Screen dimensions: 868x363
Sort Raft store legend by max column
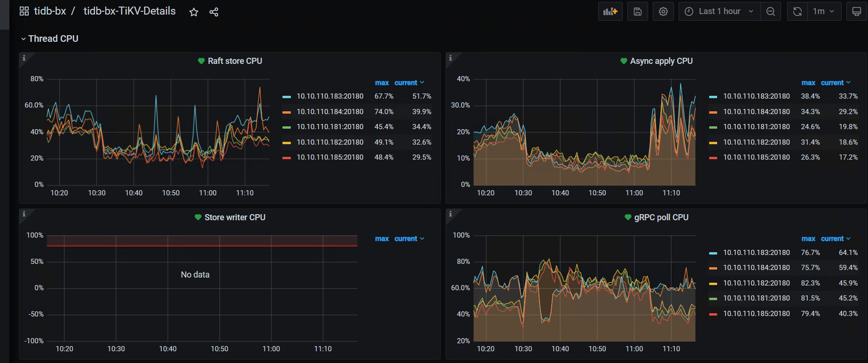tap(382, 83)
